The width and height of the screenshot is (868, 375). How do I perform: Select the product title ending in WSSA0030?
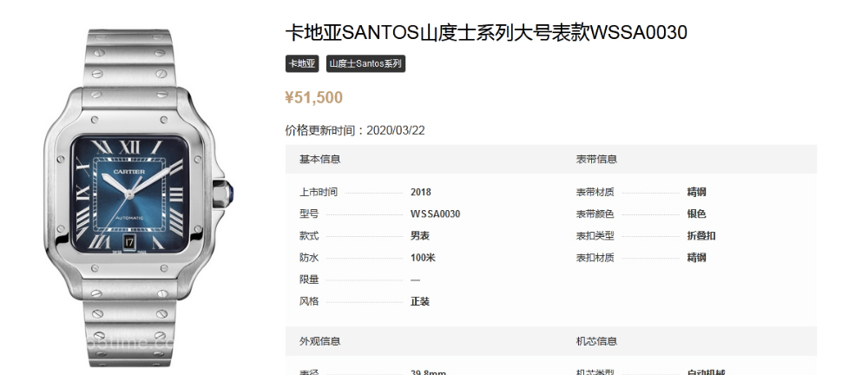coord(486,33)
